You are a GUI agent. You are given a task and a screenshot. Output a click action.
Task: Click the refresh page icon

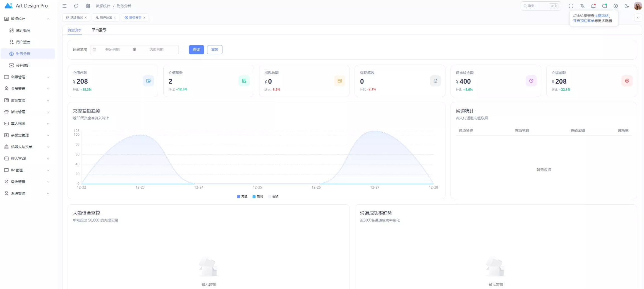tap(76, 6)
